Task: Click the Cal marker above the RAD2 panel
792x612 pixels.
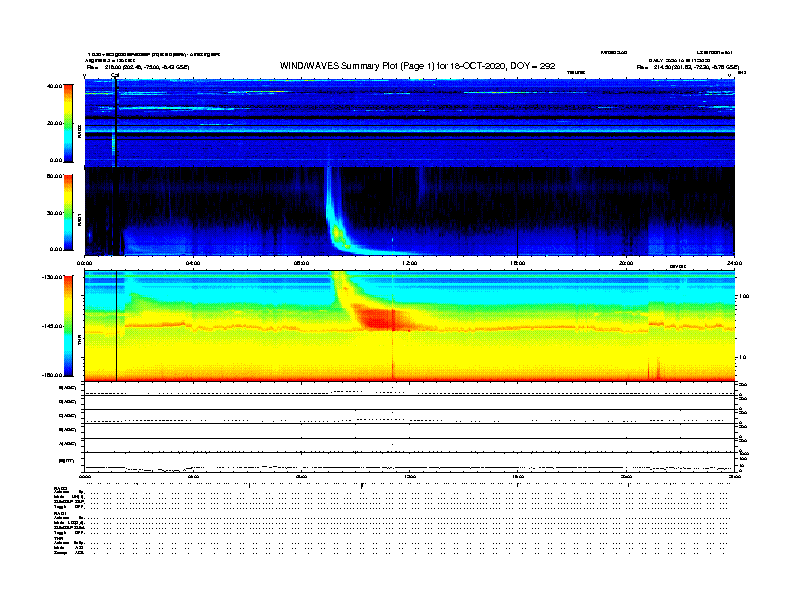Action: pyautogui.click(x=115, y=75)
